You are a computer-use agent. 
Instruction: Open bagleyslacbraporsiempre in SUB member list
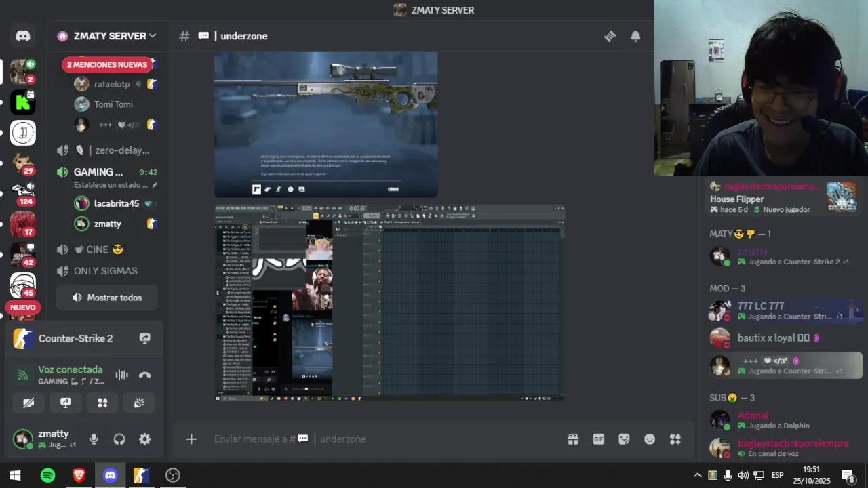785,448
